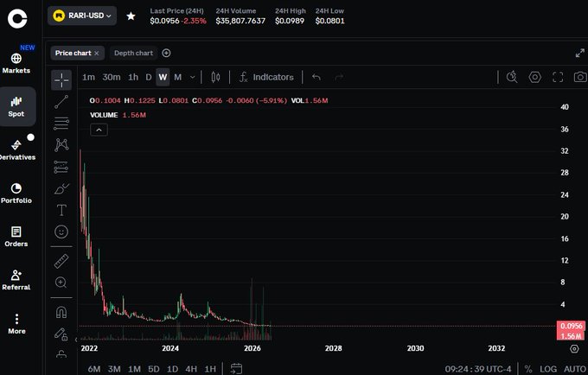588x375 pixels.
Task: Select the ruler measure tool
Action: pyautogui.click(x=61, y=261)
